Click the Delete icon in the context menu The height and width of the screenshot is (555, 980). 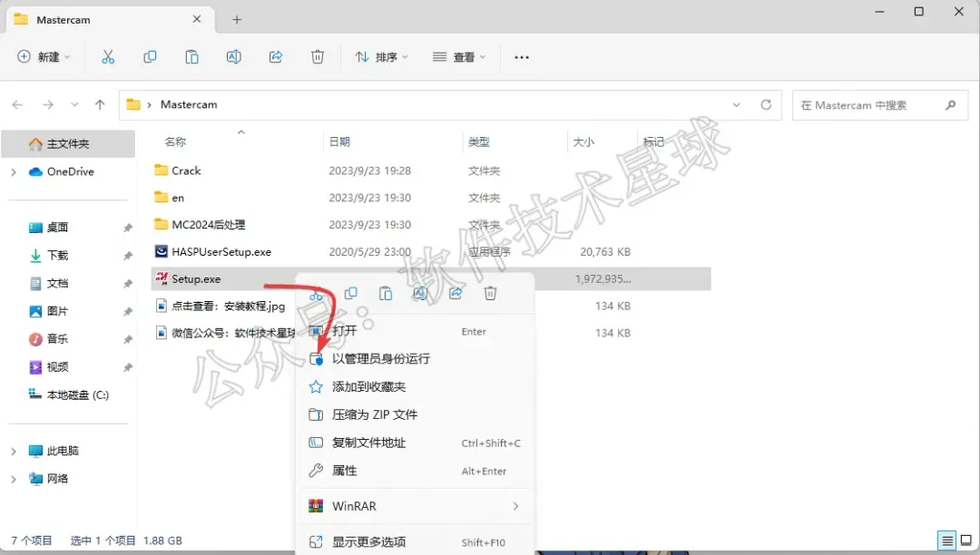[491, 293]
